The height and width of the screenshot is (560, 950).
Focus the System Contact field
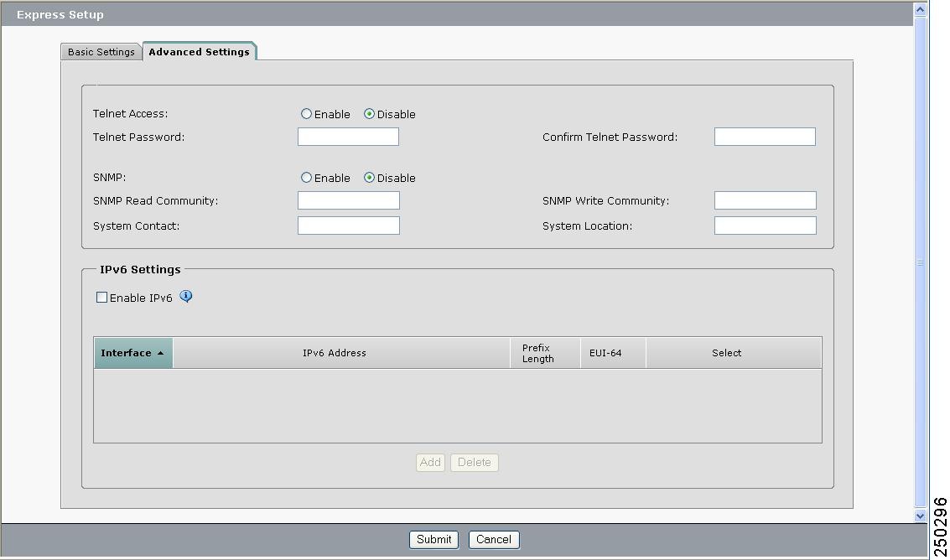tap(348, 226)
